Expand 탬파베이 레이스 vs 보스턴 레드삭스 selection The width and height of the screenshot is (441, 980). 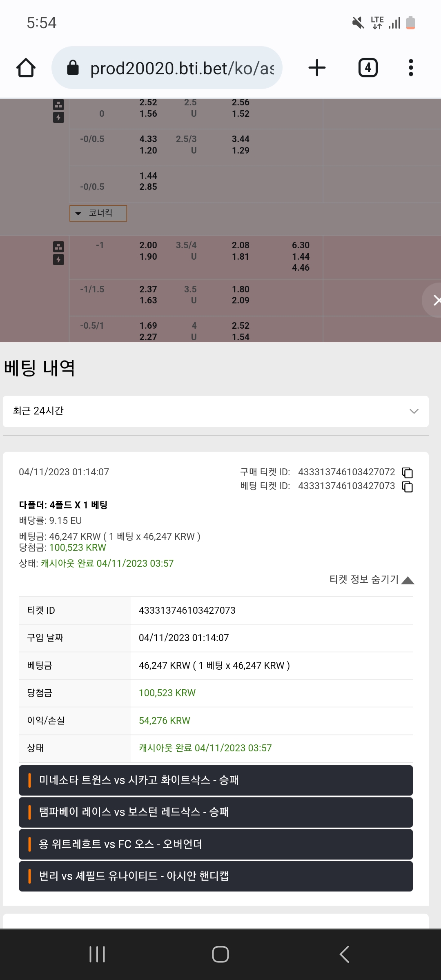point(216,812)
